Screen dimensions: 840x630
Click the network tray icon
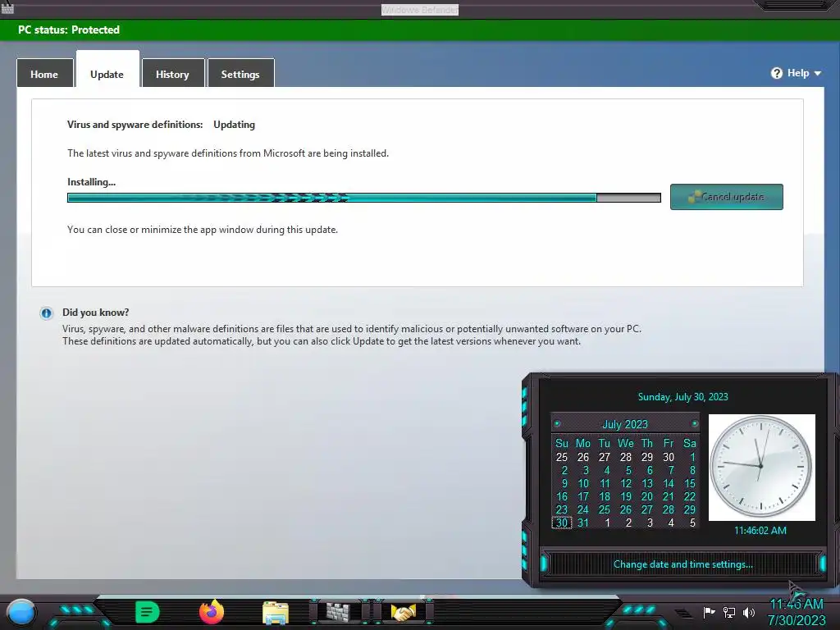click(x=729, y=612)
